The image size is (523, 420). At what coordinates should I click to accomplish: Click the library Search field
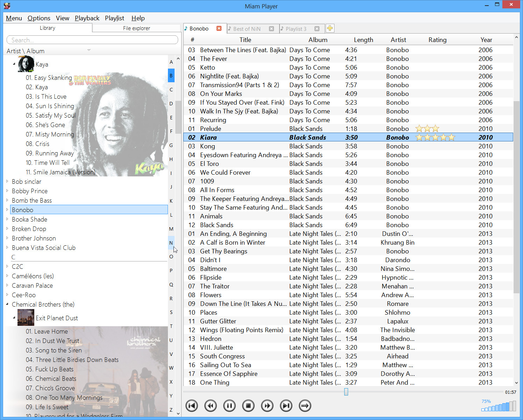[x=92, y=40]
